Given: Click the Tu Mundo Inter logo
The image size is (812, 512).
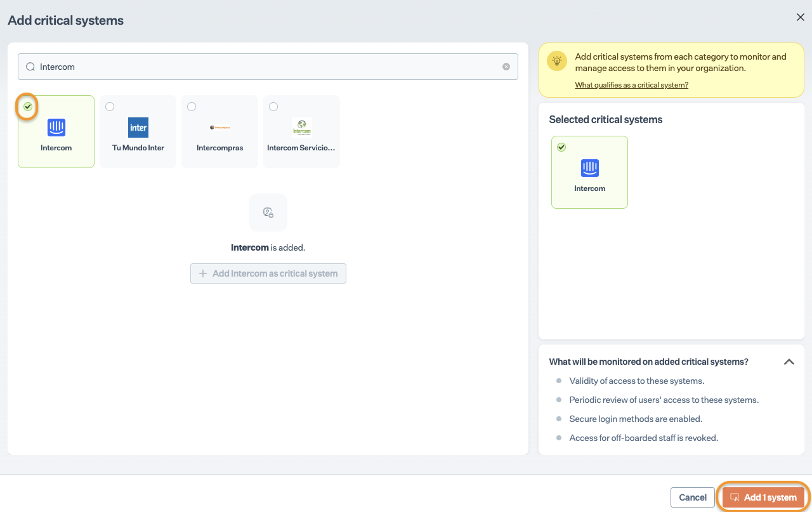Looking at the screenshot, I should 138,128.
